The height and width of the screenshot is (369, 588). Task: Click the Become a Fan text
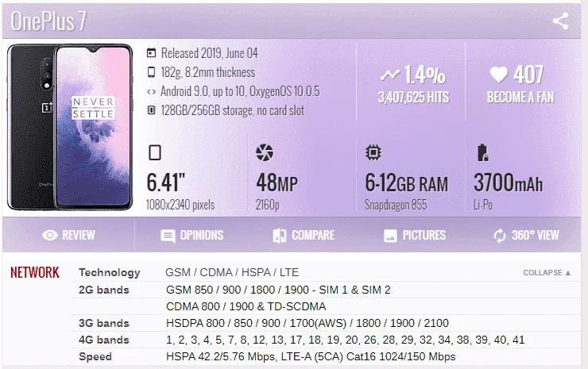coord(520,98)
